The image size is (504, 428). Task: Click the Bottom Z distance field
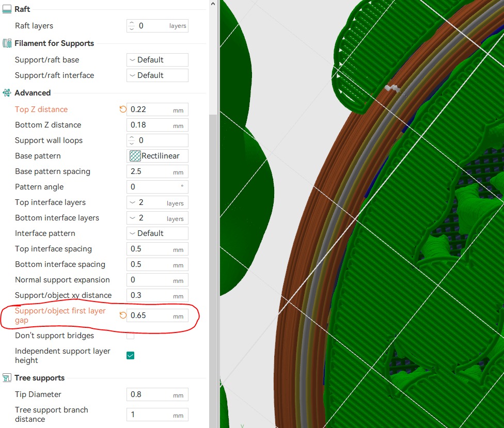point(157,125)
